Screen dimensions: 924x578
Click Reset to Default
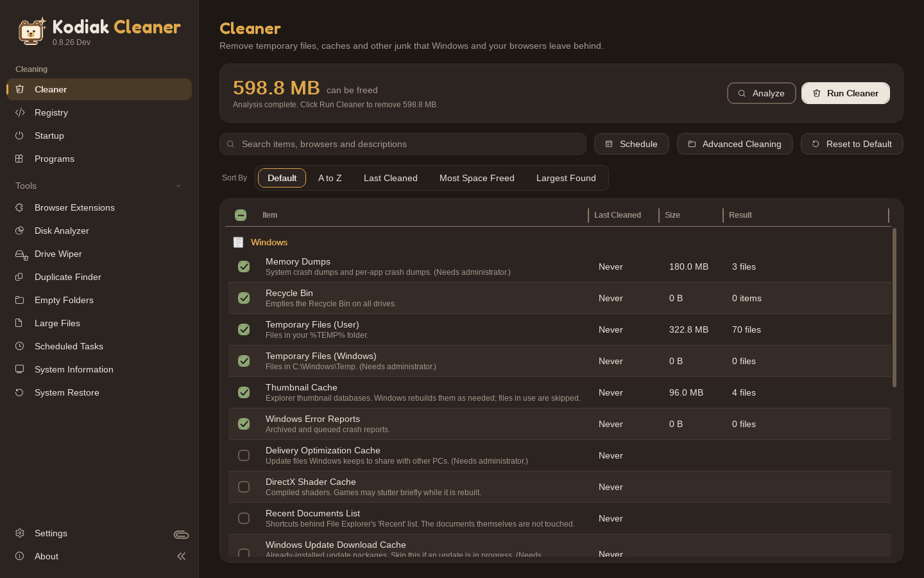coord(851,144)
